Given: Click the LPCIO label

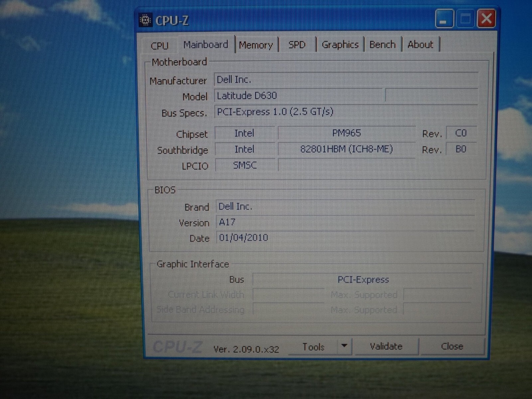Looking at the screenshot, I should pos(195,166).
